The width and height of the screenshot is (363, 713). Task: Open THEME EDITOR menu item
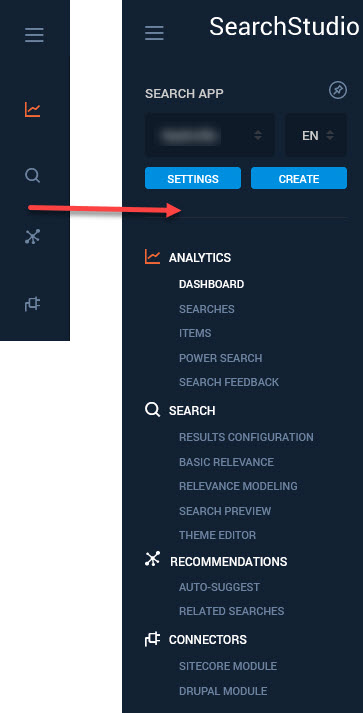pyautogui.click(x=217, y=535)
